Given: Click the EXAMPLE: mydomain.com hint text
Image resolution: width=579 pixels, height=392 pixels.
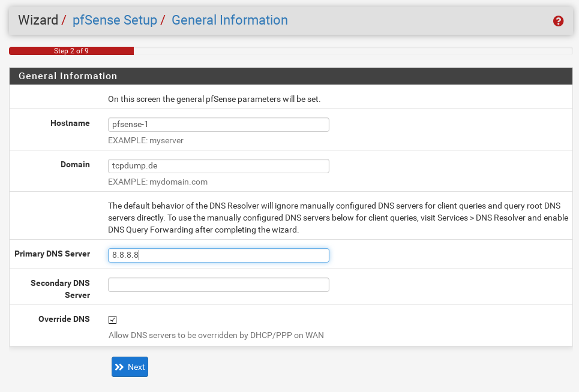Looking at the screenshot, I should 158,182.
